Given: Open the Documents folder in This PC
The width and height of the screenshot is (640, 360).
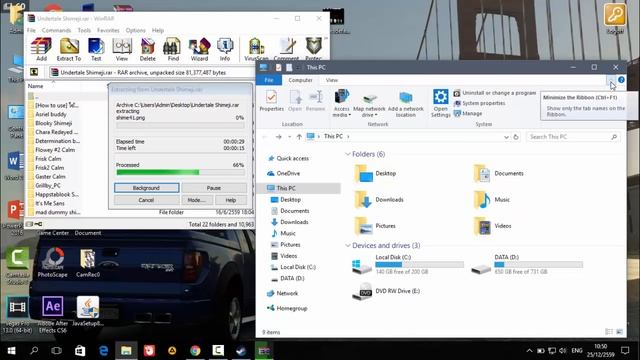Looking at the screenshot, I should (498, 173).
